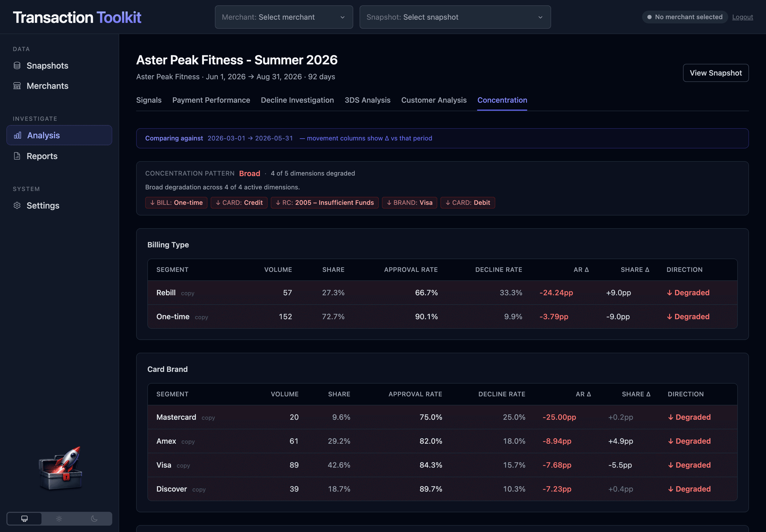This screenshot has width=766, height=532.
Task: Select the Concentration tab
Action: [502, 100]
